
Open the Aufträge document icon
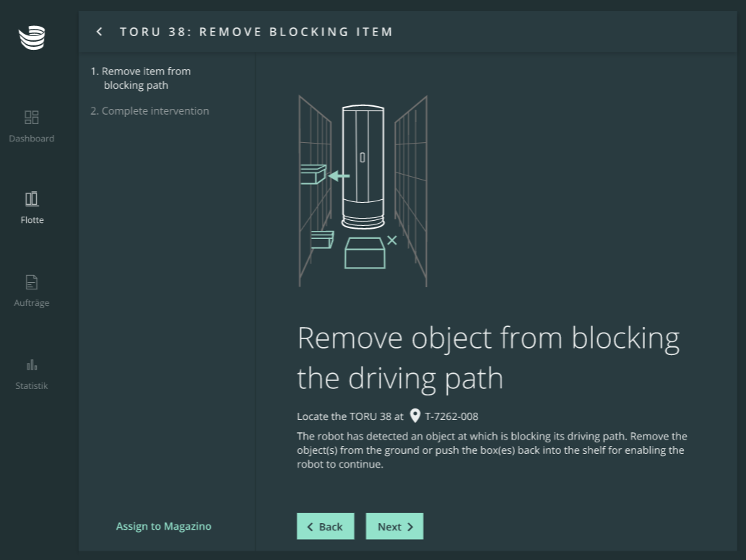pos(32,282)
